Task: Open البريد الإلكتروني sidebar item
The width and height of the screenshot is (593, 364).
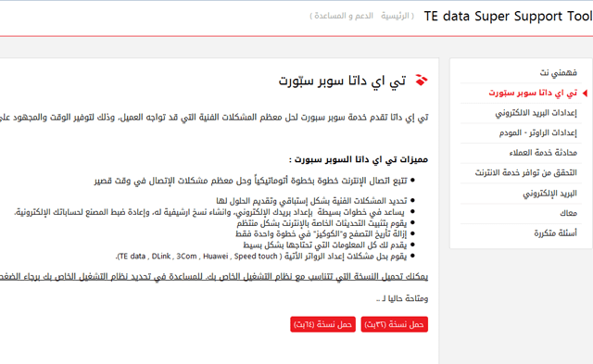Action: [x=549, y=194]
